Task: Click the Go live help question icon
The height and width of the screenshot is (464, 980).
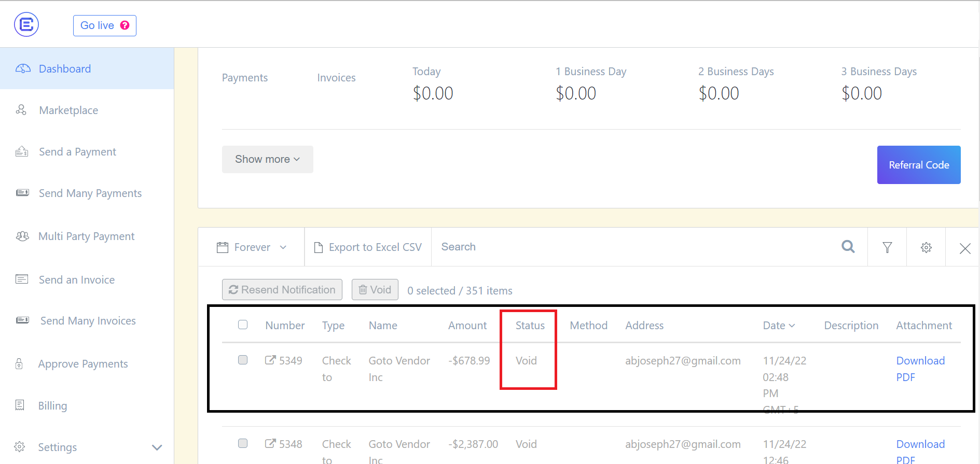Action: pyautogui.click(x=125, y=25)
